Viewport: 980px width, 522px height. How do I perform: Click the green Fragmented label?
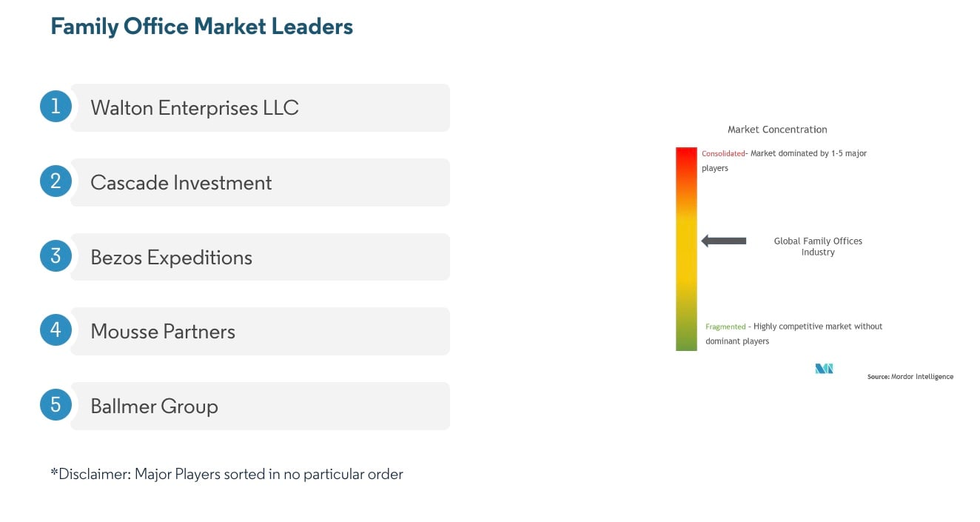[x=725, y=327]
